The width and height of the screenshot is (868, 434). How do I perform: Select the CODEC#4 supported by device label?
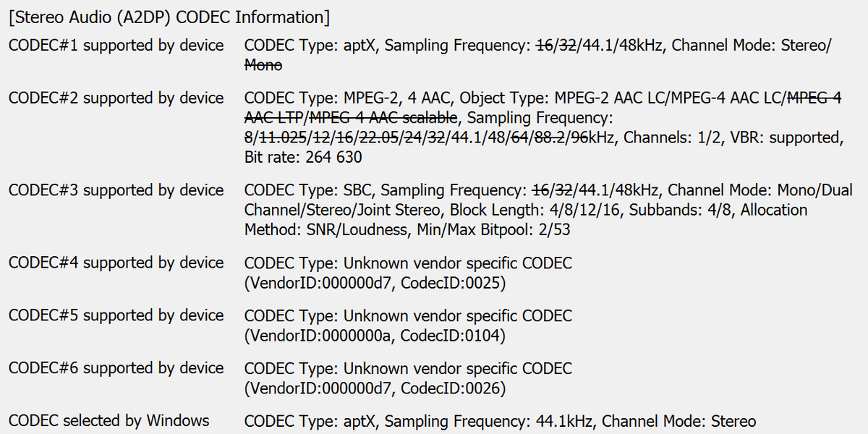[x=116, y=263]
